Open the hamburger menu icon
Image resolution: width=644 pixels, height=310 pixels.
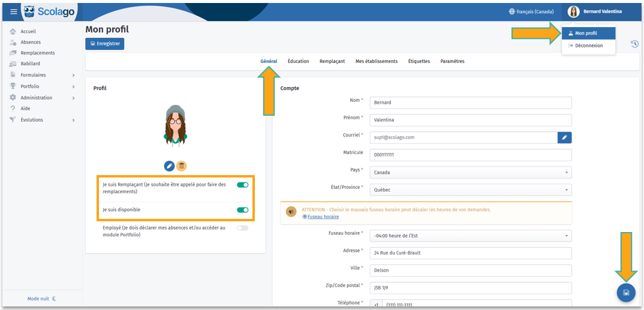click(14, 12)
